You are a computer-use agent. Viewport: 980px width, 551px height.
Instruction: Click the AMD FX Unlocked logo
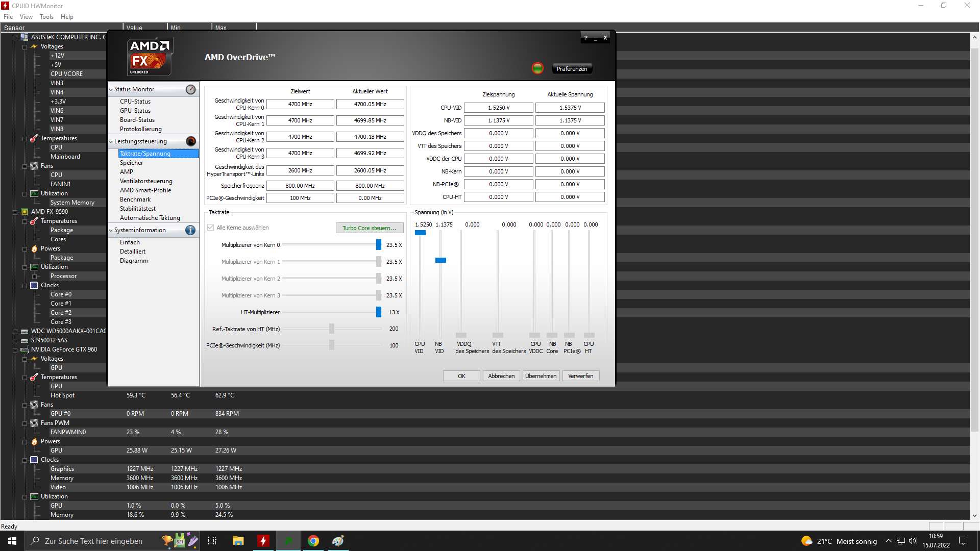point(149,57)
